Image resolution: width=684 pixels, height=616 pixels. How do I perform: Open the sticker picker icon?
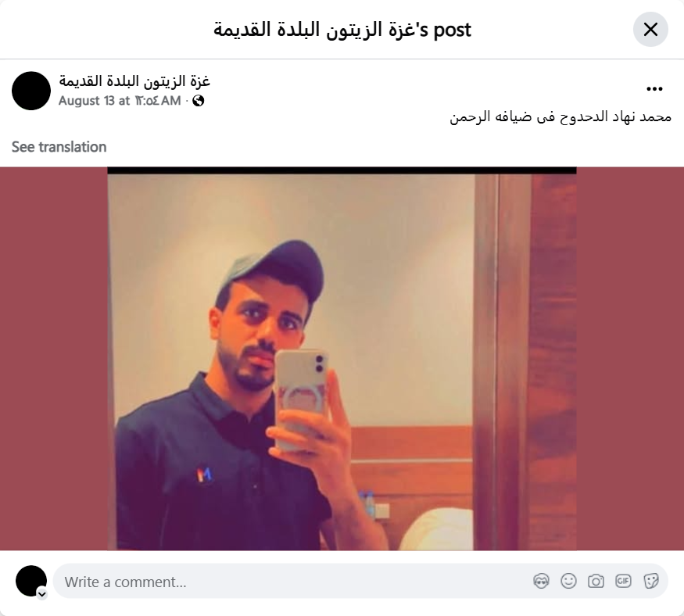(650, 581)
